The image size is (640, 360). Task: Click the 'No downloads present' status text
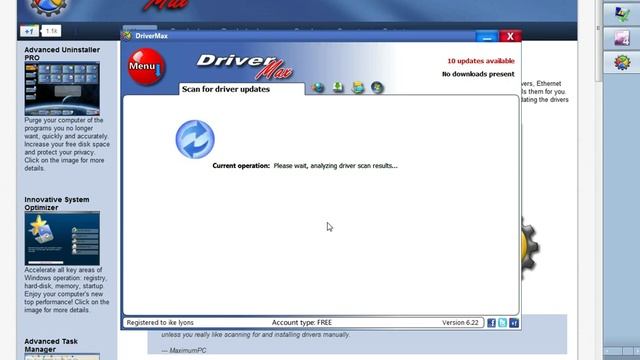point(478,74)
